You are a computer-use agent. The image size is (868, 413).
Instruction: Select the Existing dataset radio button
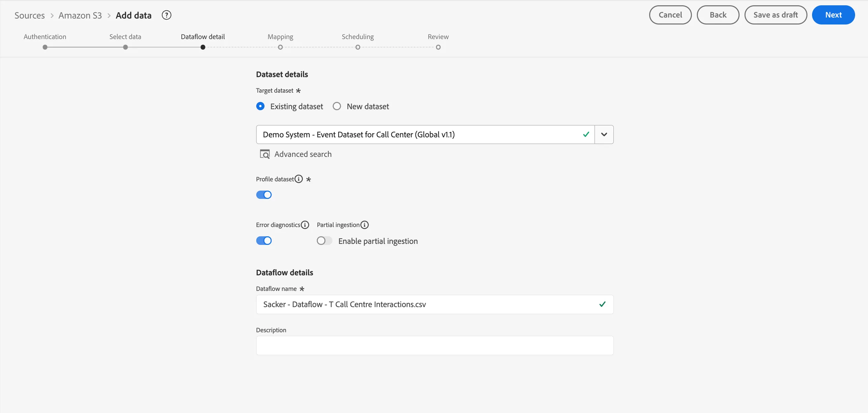260,107
